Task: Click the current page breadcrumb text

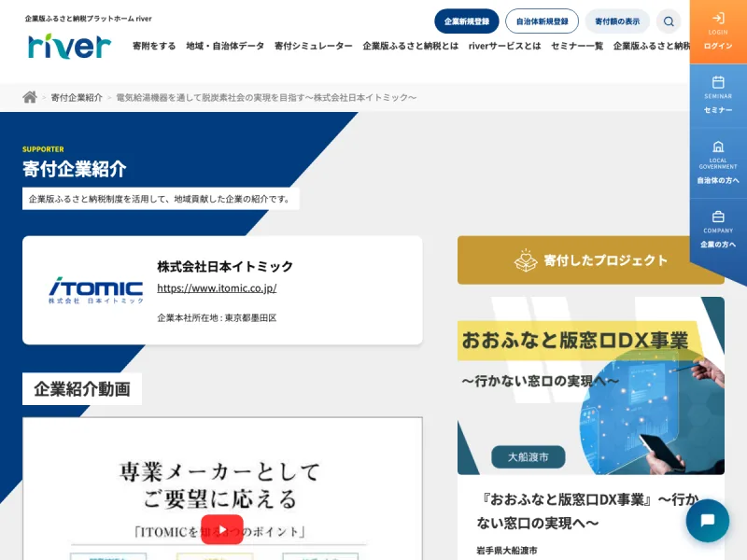Action: pos(266,97)
